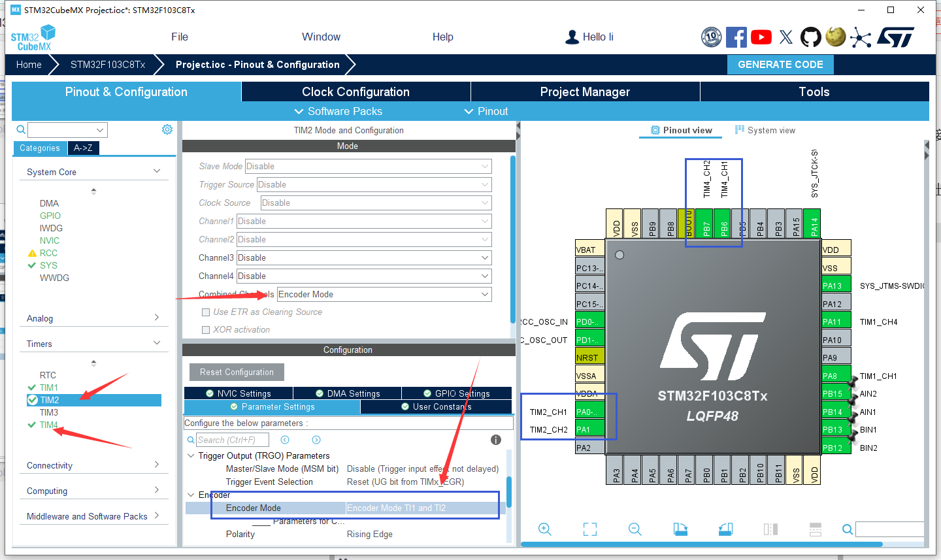The width and height of the screenshot is (941, 560).
Task: Open the category settings gear icon
Action: pyautogui.click(x=167, y=129)
